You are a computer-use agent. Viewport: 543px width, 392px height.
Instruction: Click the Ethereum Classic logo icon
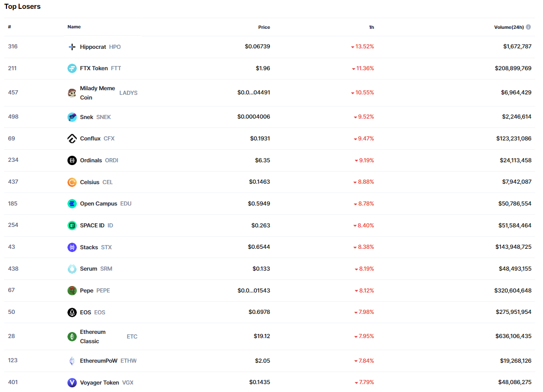(x=72, y=337)
